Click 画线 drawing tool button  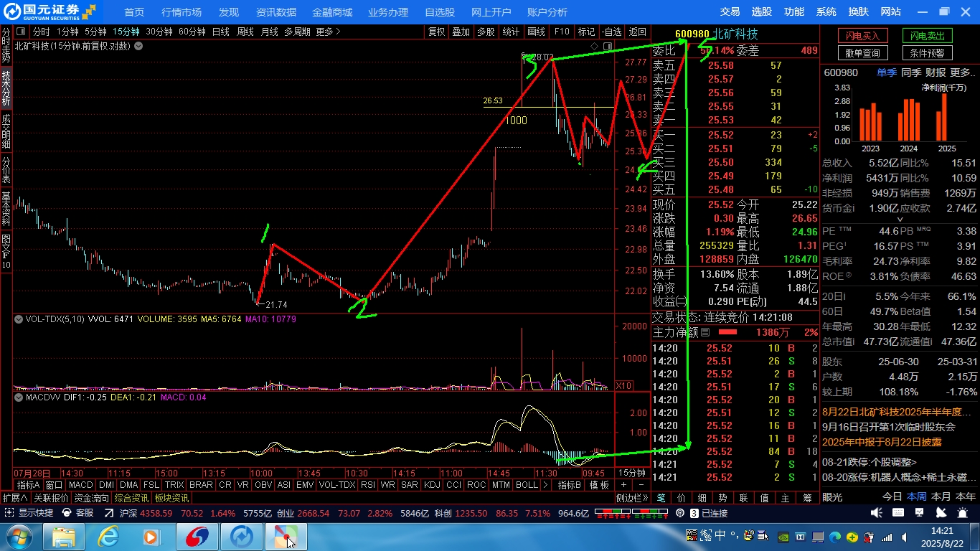click(x=536, y=32)
